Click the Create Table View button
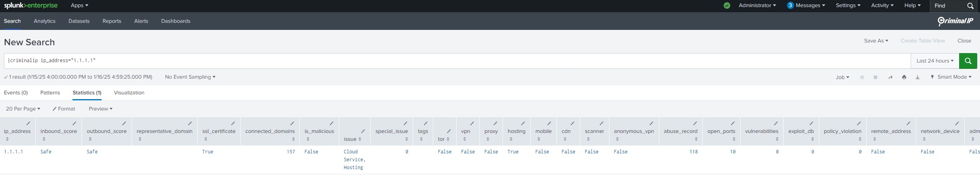Image resolution: width=980 pixels, height=177 pixels. tap(923, 41)
